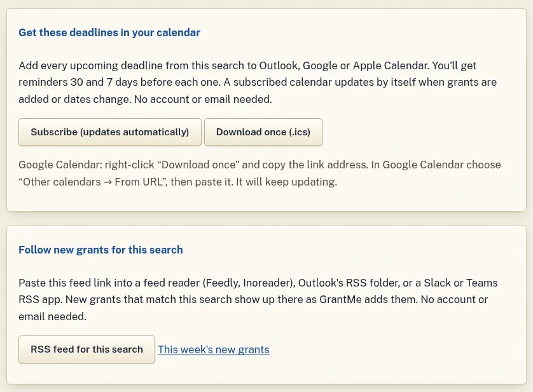Click paragraph starting 'Paste this feed link'

(258, 300)
